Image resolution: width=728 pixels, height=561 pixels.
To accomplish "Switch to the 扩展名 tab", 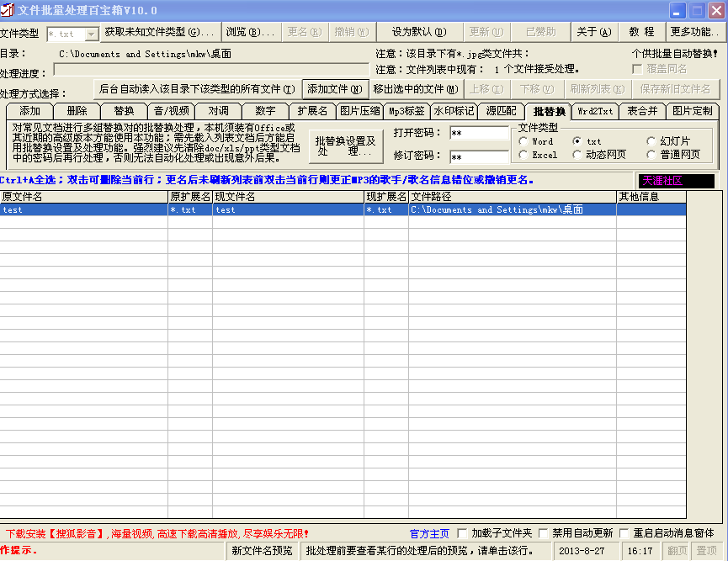I will 312,111.
